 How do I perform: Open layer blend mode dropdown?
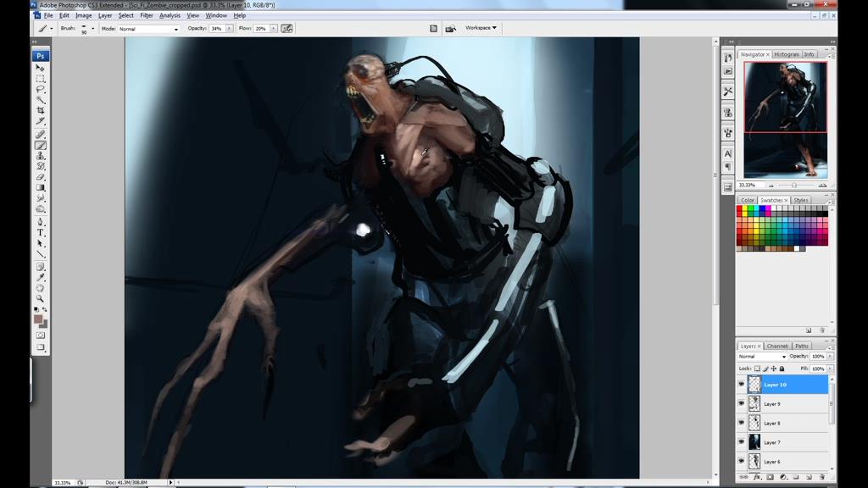762,357
